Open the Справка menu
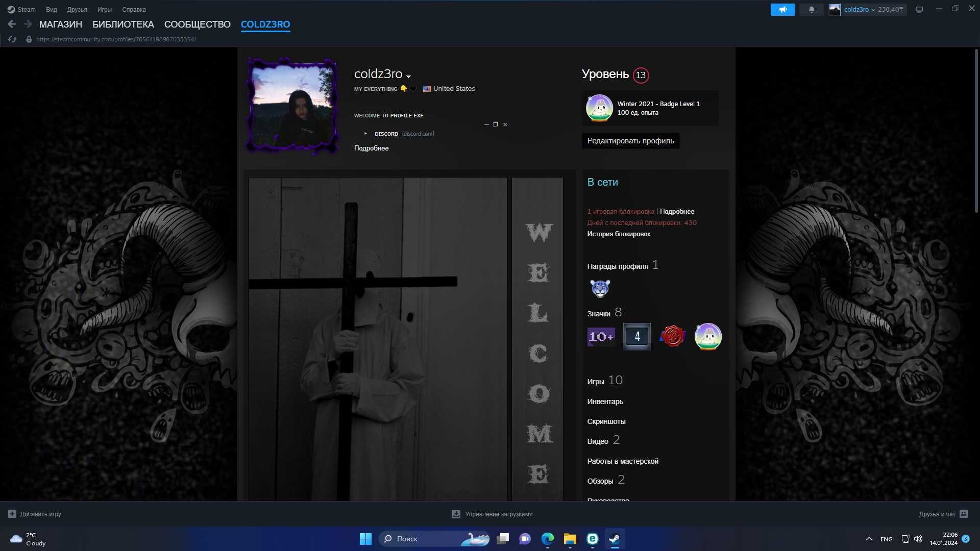Image resolution: width=980 pixels, height=551 pixels. 134,9
